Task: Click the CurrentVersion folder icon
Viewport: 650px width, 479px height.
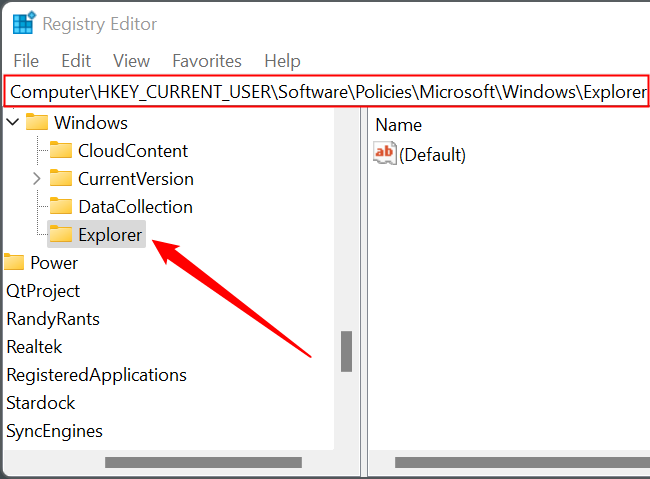Action: point(61,178)
